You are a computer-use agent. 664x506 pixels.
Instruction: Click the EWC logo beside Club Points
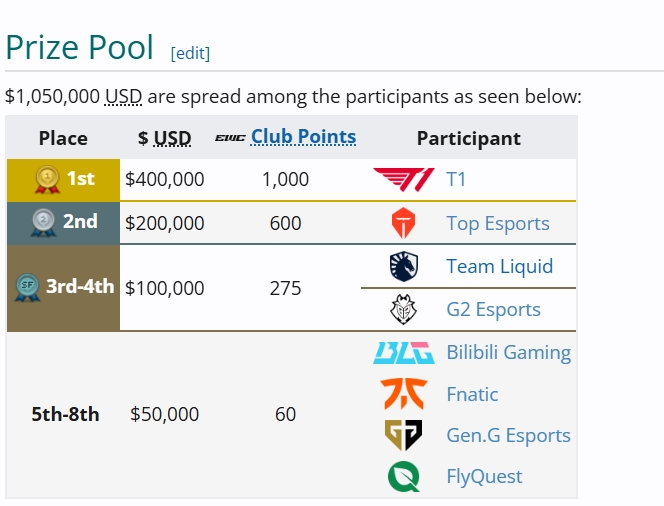(x=230, y=138)
